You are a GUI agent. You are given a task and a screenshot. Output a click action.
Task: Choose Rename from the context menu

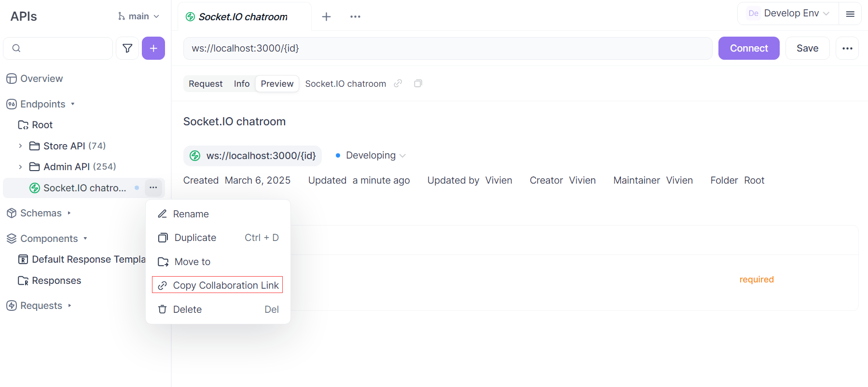(x=218, y=214)
